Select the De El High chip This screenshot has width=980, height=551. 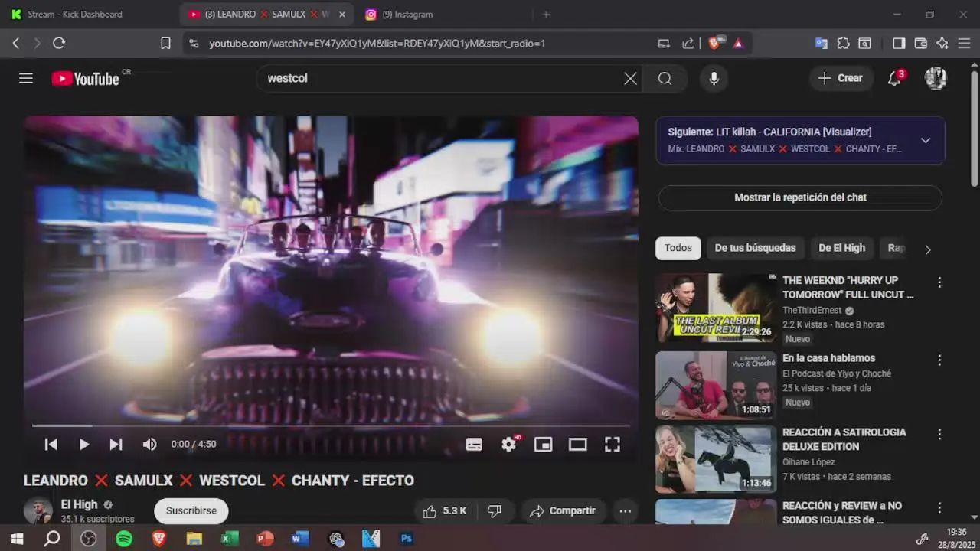841,248
